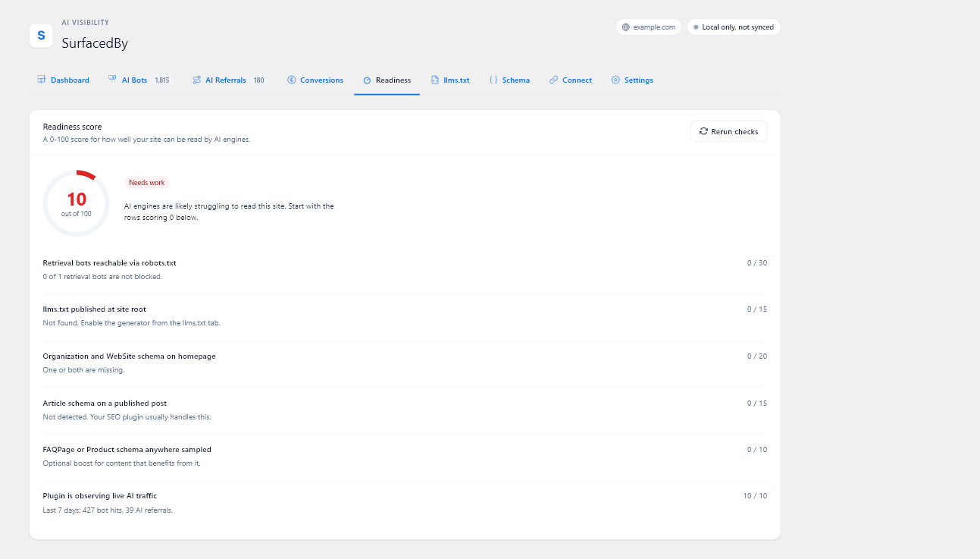The height and width of the screenshot is (559, 980).
Task: Click the globe icon beside example.com
Action: pyautogui.click(x=625, y=27)
